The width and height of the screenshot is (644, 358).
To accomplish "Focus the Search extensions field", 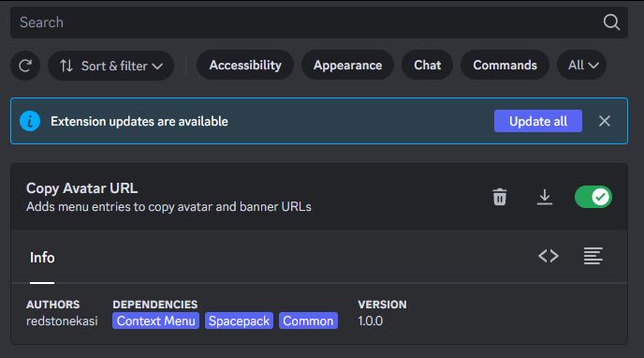I will point(318,22).
